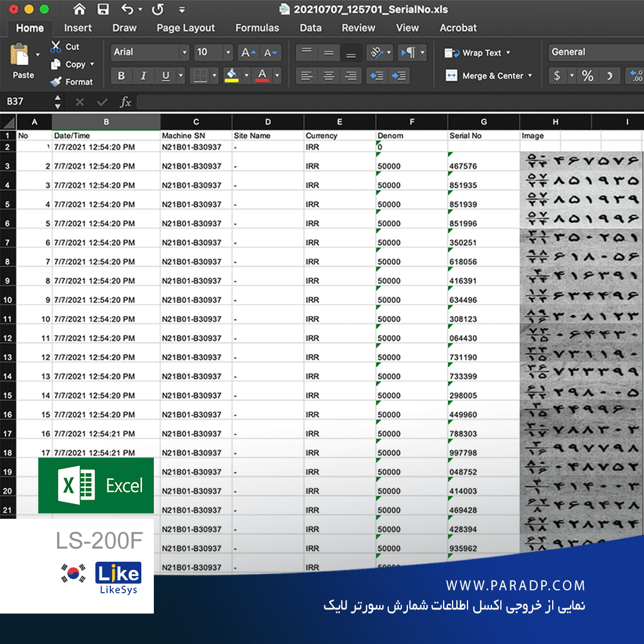This screenshot has width=644, height=644.
Task: Click the Paste clipboard icon
Action: point(19,55)
